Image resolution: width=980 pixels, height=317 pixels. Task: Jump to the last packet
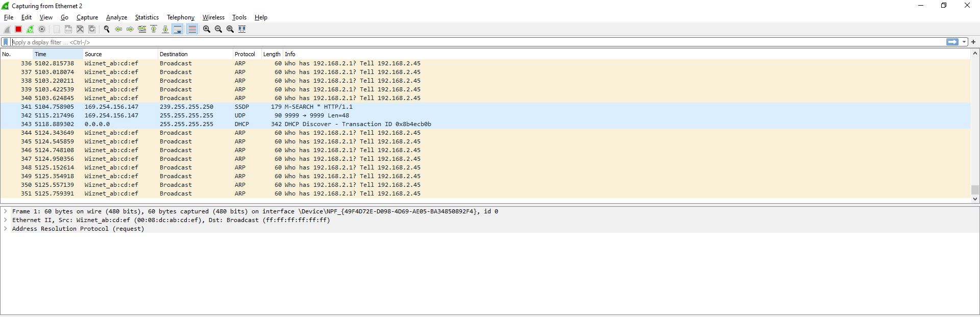coord(165,29)
